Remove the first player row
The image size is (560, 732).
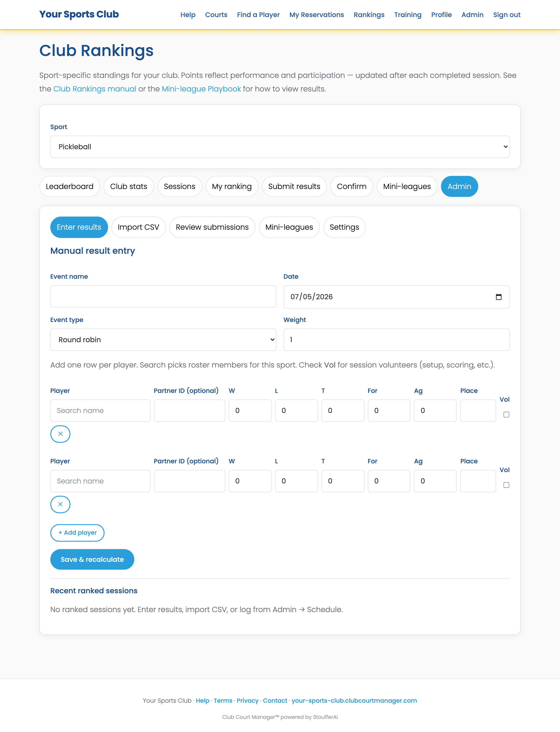pos(60,434)
